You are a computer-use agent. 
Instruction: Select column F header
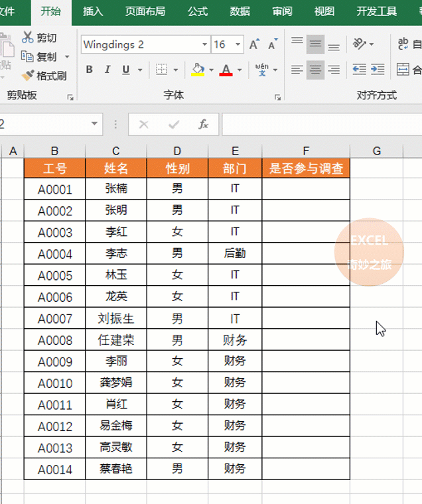tap(306, 151)
